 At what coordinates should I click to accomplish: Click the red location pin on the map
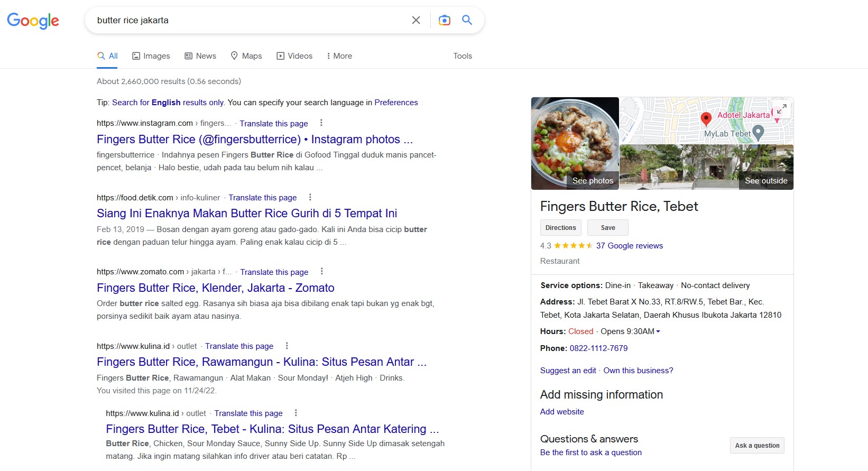(x=706, y=119)
